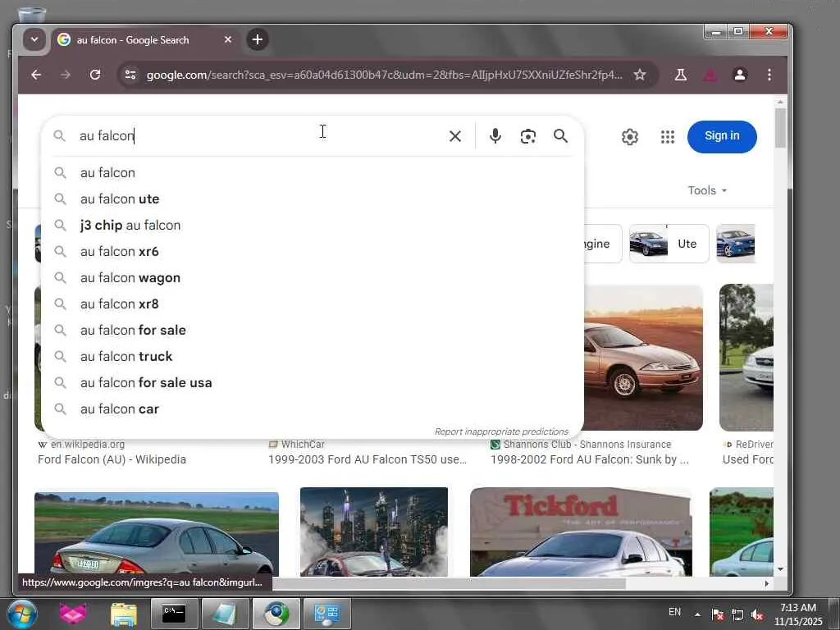Screen dimensions: 840x630
Task: Click Report inappropriate predictions link
Action: (x=501, y=431)
